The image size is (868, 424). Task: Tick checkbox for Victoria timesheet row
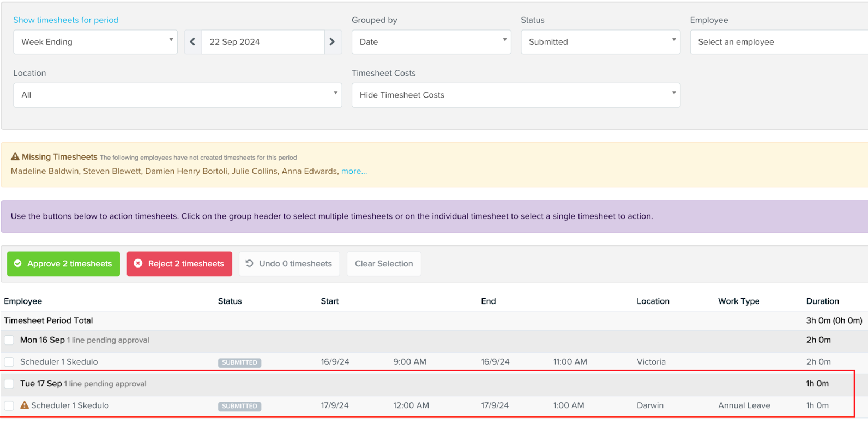coord(9,362)
